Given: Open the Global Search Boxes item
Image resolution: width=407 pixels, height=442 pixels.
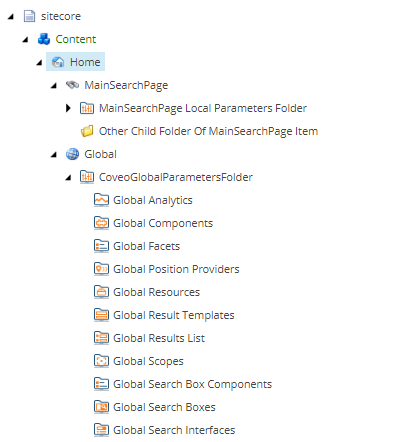Looking at the screenshot, I should 164,407.
